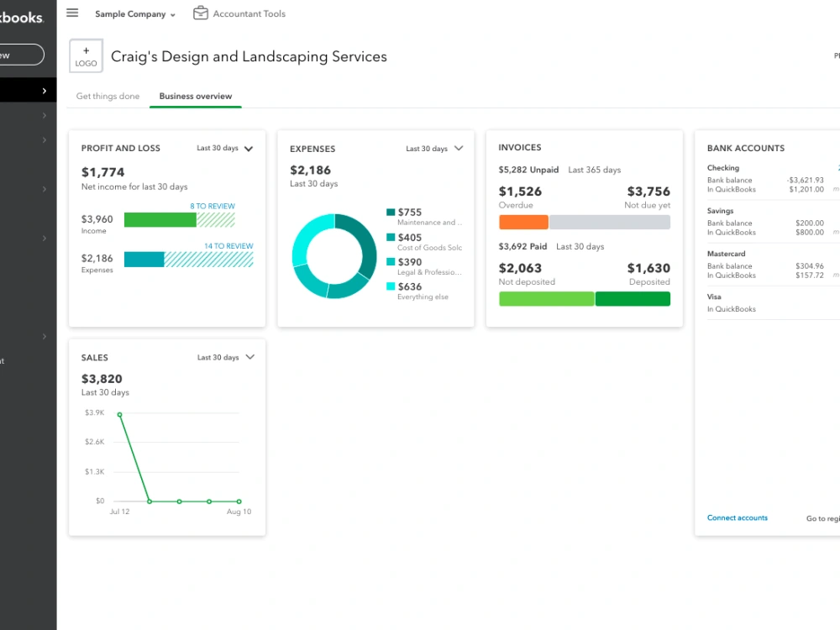Open the Savings bank account
This screenshot has height=630, width=840.
pos(720,211)
